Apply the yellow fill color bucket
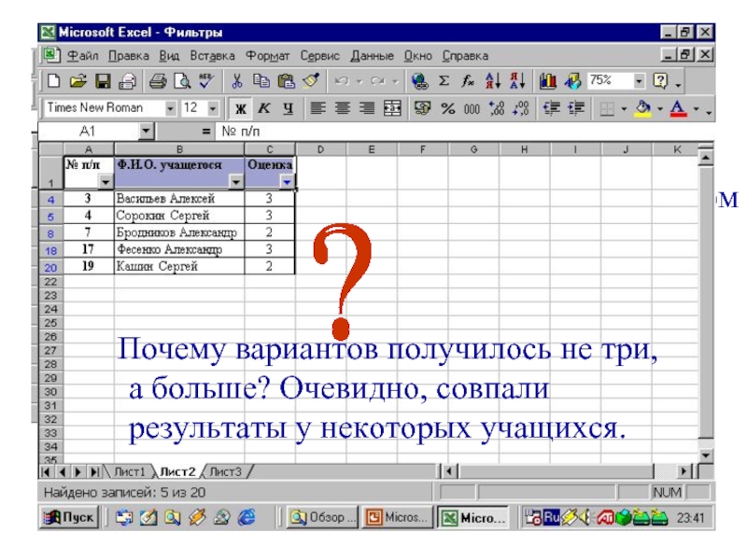The width and height of the screenshot is (747, 560). [643, 109]
